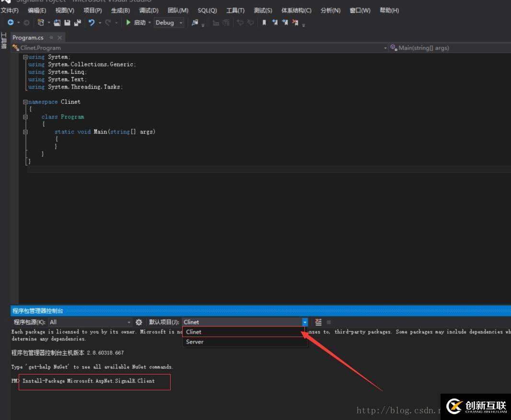Collapse the class Program block
The width and height of the screenshot is (511, 420).
25,117
